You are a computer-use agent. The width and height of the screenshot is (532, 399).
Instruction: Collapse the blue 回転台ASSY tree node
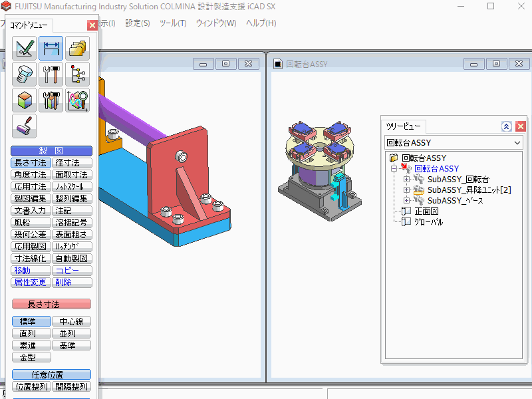click(395, 169)
